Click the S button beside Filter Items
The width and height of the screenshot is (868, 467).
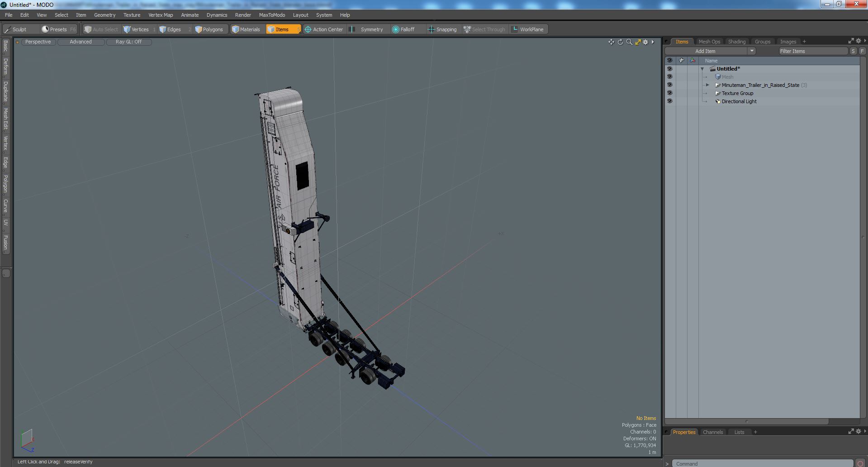coord(853,51)
